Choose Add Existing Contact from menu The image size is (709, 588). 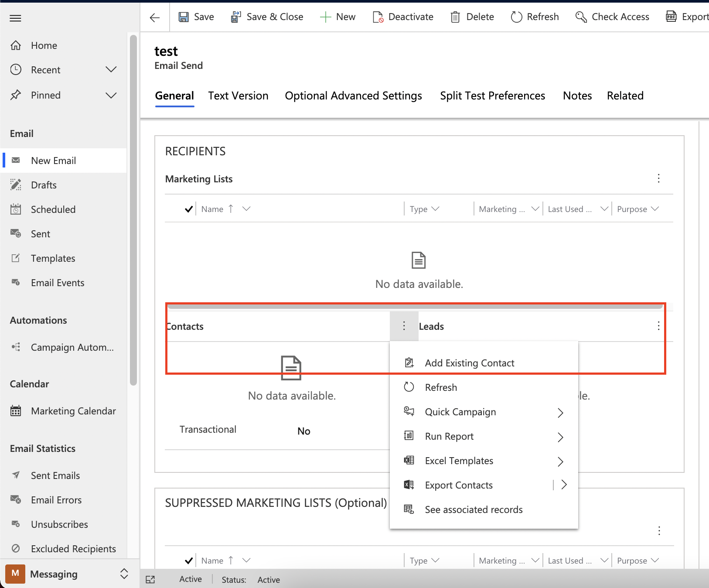pos(484,363)
